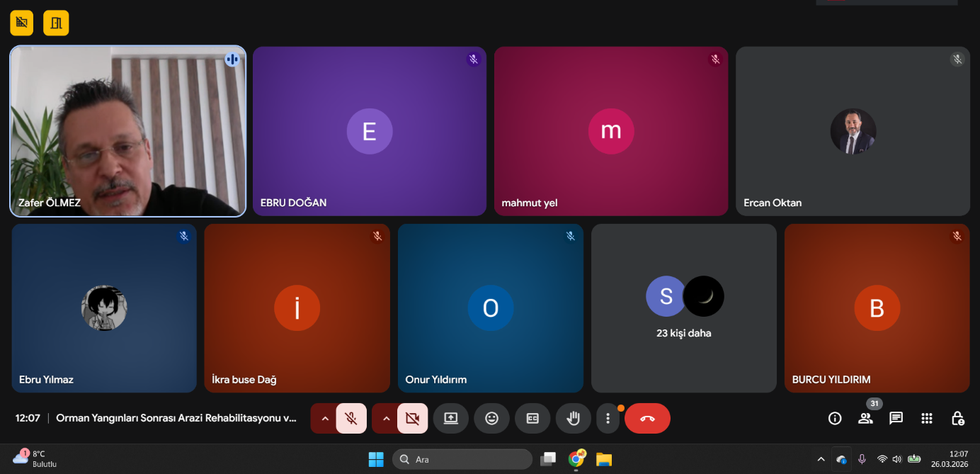Image resolution: width=980 pixels, height=474 pixels.
Task: Select Zafer ÖLMEZ's video tile
Action: point(127,131)
